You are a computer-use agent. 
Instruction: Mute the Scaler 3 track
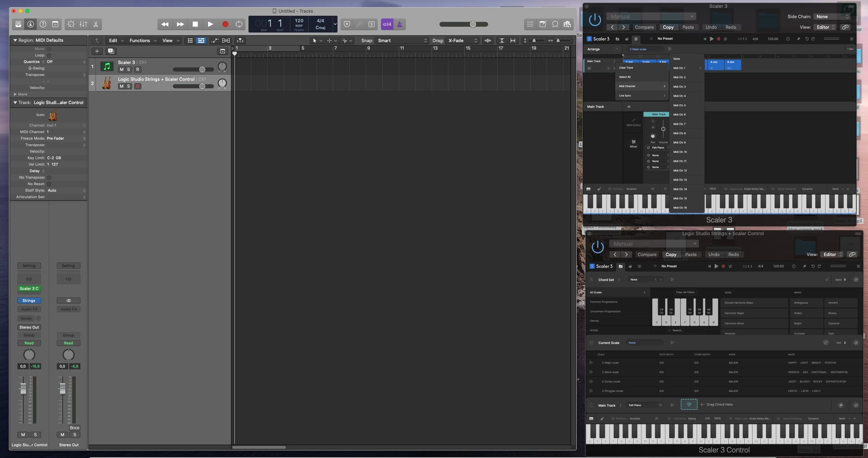(x=121, y=70)
